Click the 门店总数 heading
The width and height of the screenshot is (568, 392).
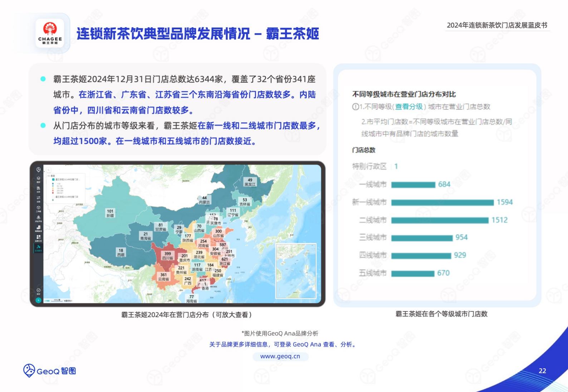(364, 150)
